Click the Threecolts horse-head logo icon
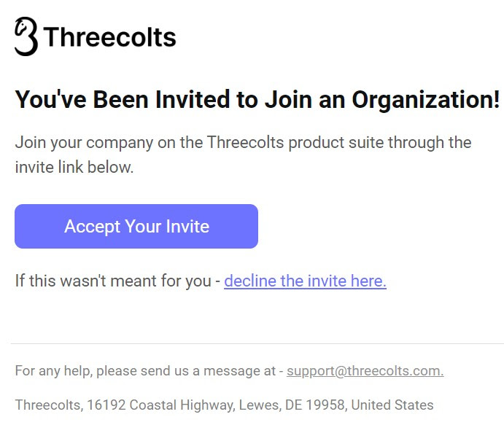Image resolution: width=504 pixels, height=425 pixels. click(x=26, y=36)
